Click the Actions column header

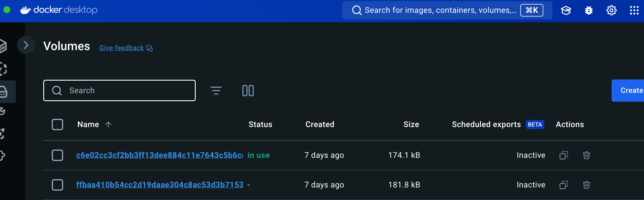570,125
